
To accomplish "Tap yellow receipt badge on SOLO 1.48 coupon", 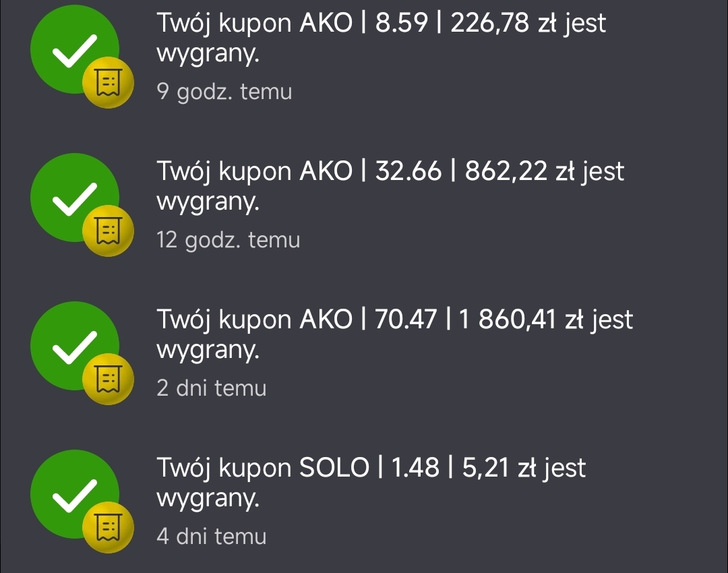I will click(x=108, y=527).
